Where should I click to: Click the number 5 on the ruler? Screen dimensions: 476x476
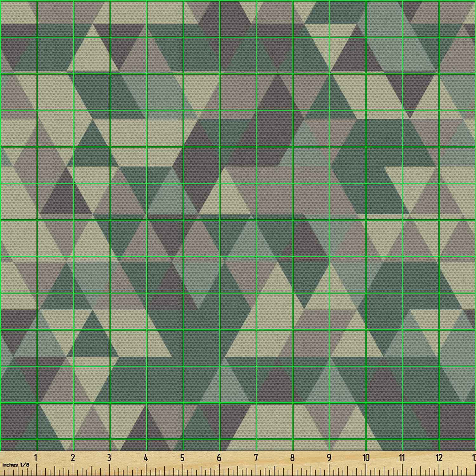182,458
